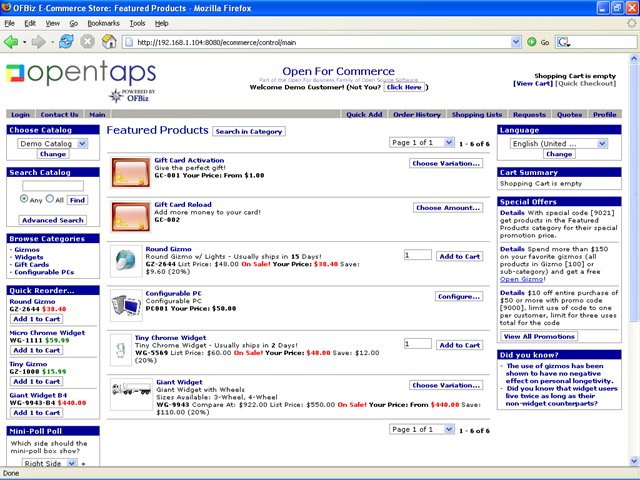Select the All search radio button
Image resolution: width=640 pixels, height=480 pixels.
(x=49, y=200)
